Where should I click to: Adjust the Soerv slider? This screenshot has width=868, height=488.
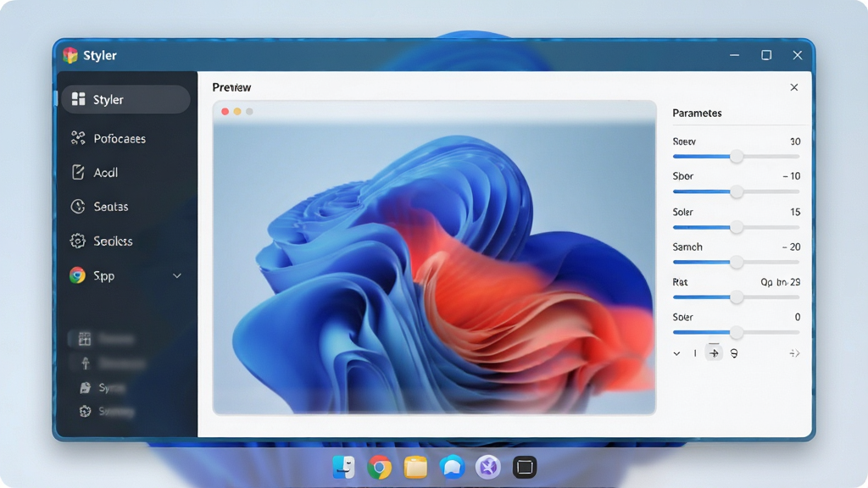737,157
